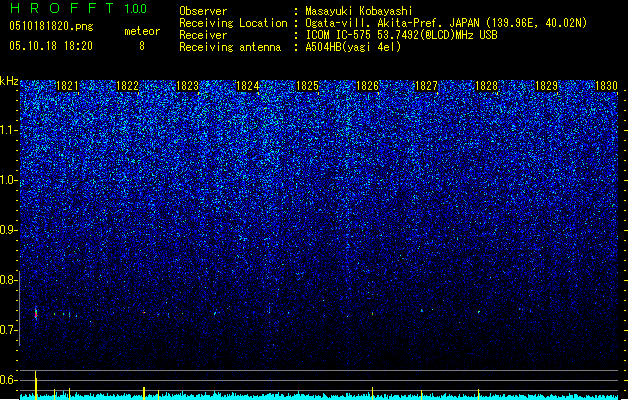Click the observer name Masayuki Kobayashi
The image size is (629, 400).
[359, 11]
